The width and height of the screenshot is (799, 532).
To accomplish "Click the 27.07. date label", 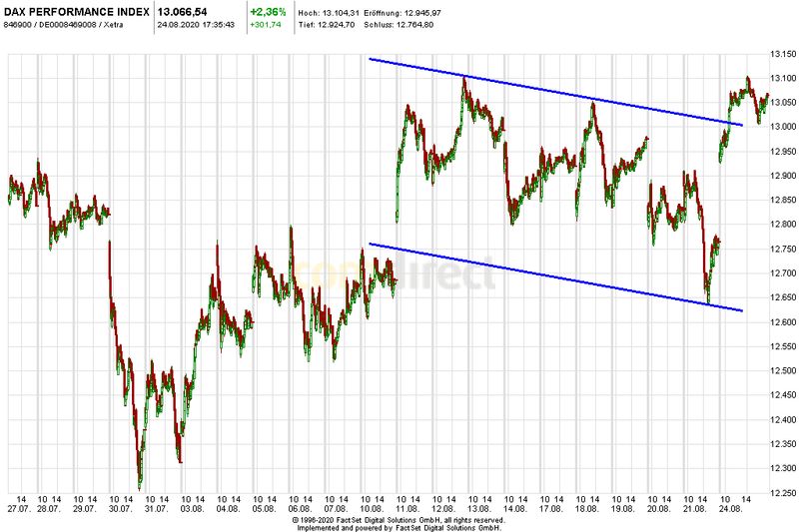I will pos(20,509).
